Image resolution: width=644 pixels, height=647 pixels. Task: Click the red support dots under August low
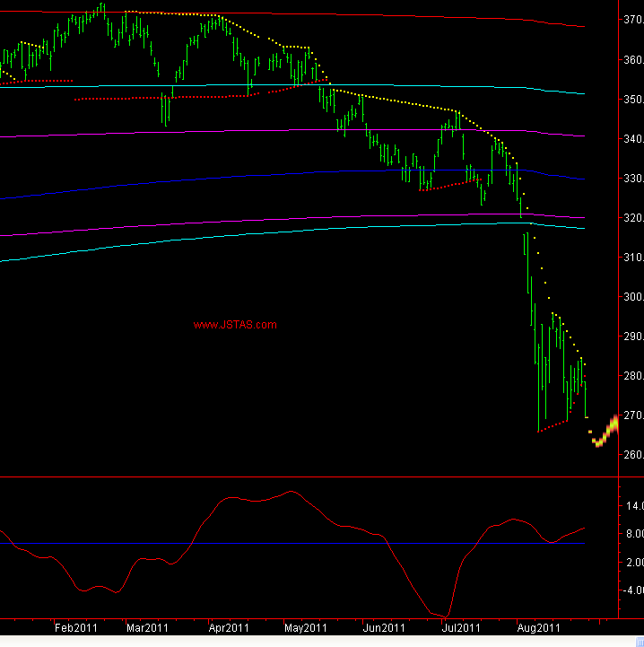click(552, 426)
